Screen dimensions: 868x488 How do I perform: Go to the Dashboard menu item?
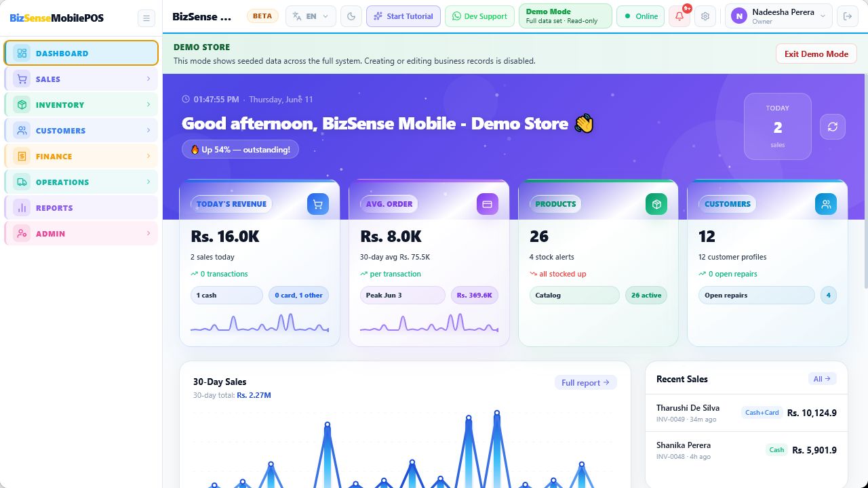tap(81, 54)
